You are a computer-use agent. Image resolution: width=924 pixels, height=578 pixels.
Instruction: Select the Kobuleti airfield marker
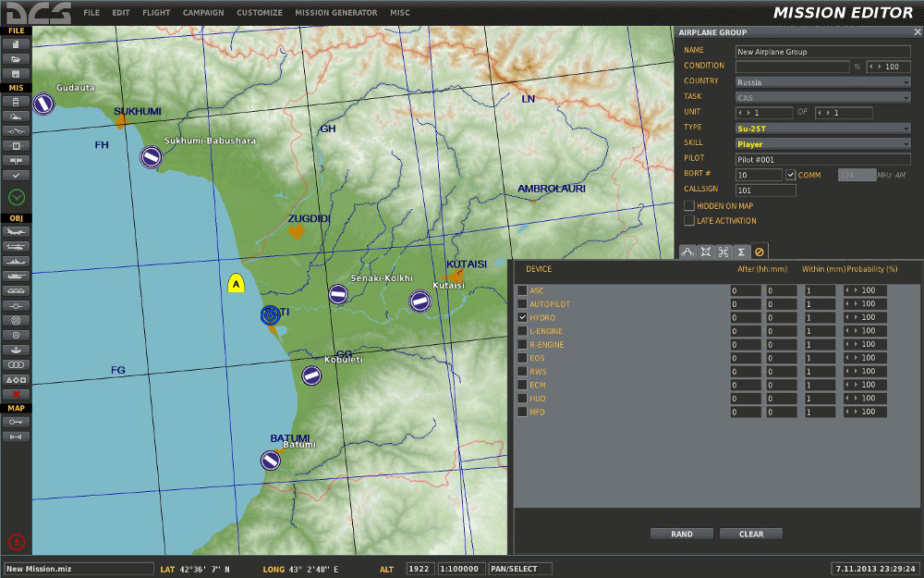pos(311,375)
